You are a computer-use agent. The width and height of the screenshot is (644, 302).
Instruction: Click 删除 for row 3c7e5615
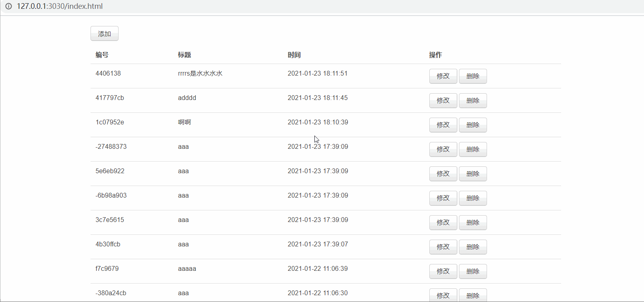(473, 222)
